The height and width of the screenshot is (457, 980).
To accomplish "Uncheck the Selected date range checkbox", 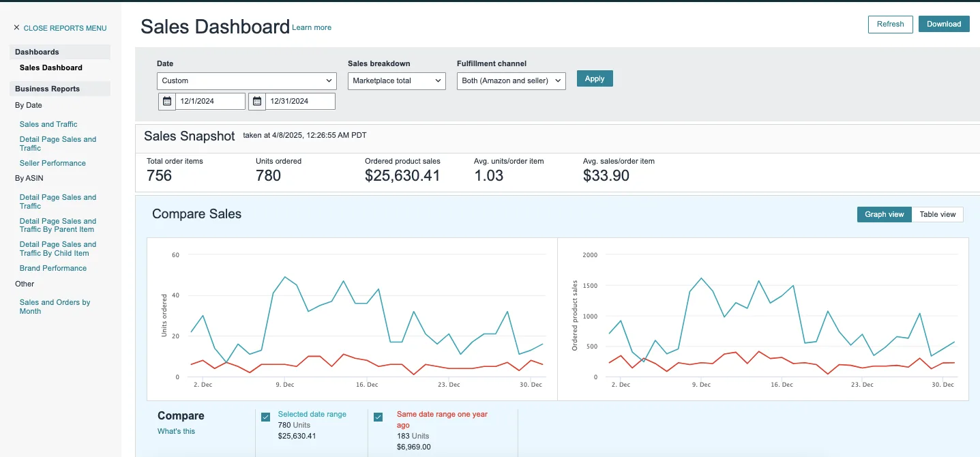I will point(266,417).
